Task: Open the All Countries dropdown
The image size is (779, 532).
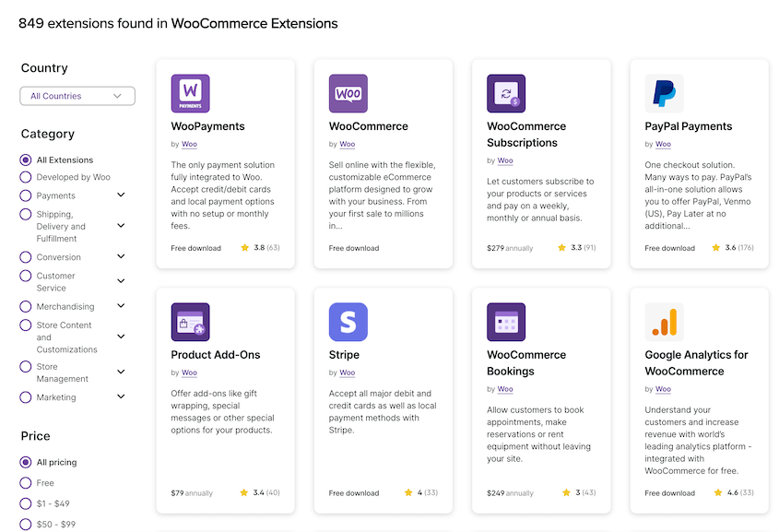Action: click(x=77, y=96)
